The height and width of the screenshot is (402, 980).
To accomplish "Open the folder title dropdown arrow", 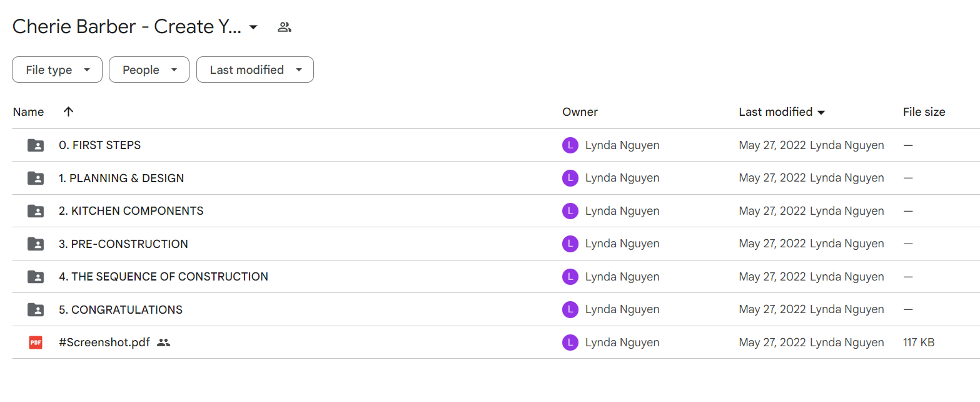I will 253,27.
